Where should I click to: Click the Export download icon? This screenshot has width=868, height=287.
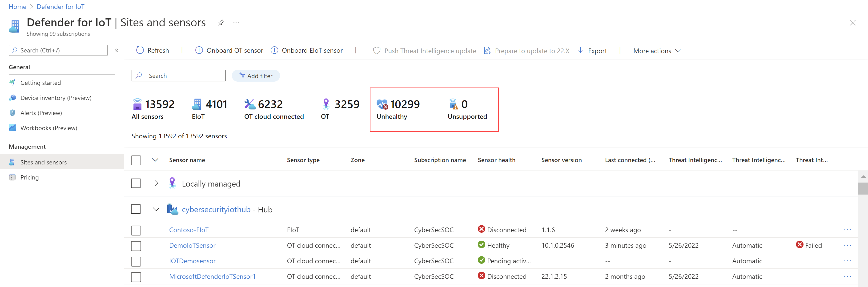coord(580,51)
